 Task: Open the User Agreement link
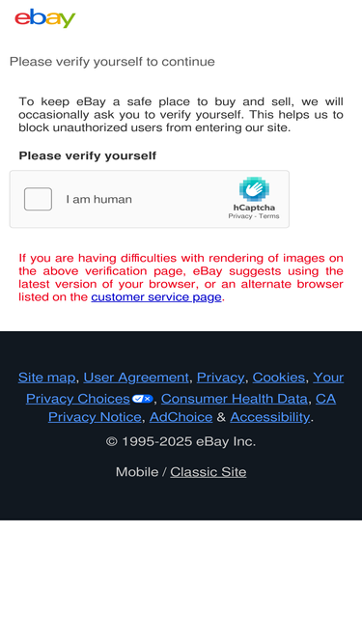click(x=136, y=378)
